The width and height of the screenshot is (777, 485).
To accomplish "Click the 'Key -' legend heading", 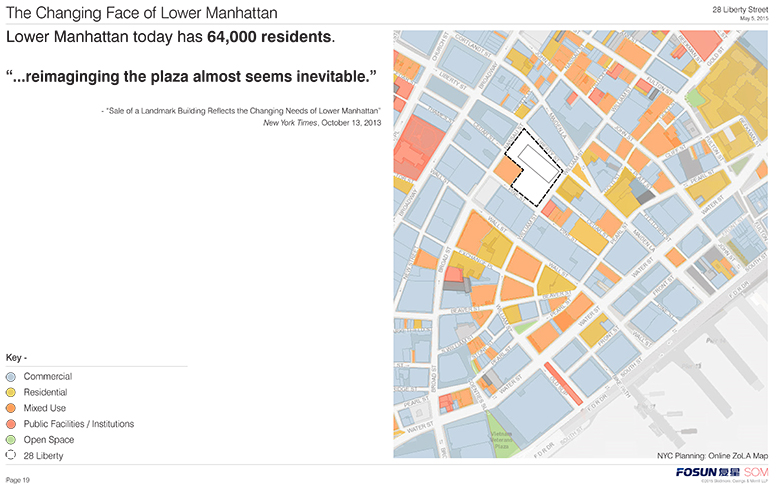I will coord(16,358).
